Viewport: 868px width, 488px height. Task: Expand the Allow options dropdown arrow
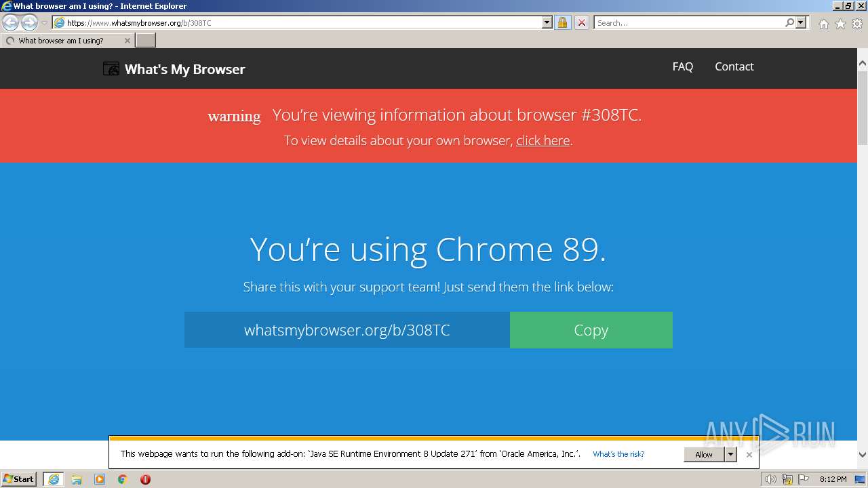[x=730, y=455]
